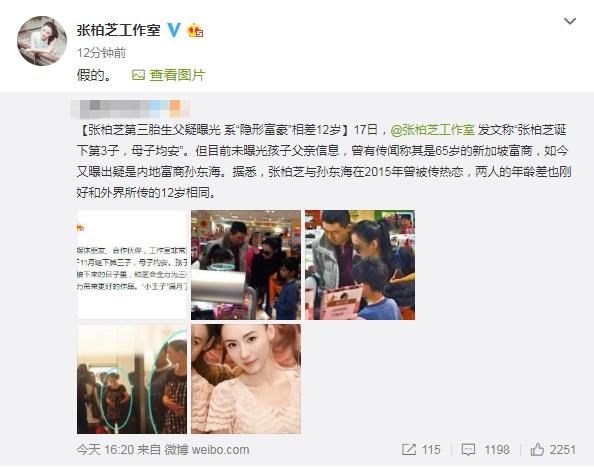Open the blurred original poster name
594x467 pixels.
pyautogui.click(x=130, y=108)
